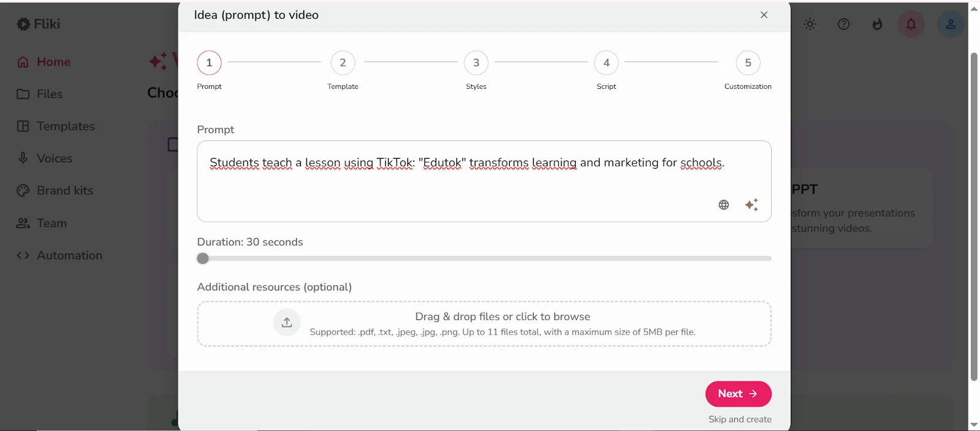
Task: Open the Home page from the sidebar
Action: 43,62
